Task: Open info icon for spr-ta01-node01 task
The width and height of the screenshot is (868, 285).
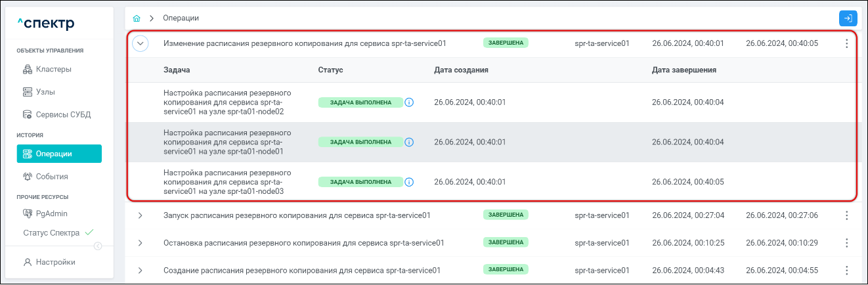Action: 409,142
